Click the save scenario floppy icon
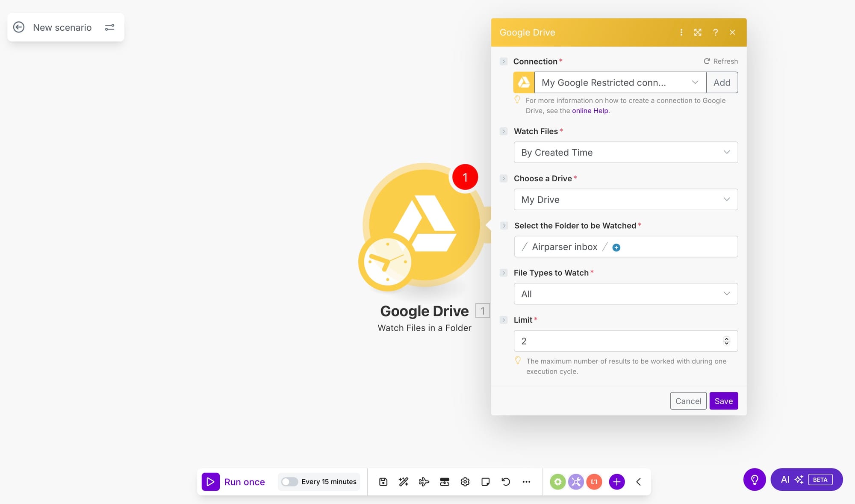 [383, 482]
